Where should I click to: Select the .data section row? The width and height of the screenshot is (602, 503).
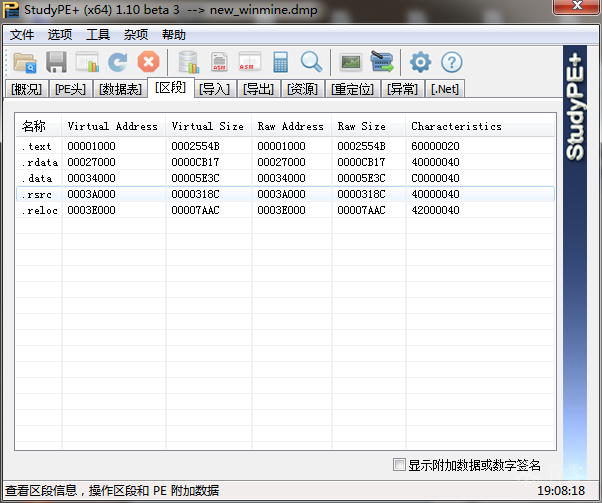coord(285,178)
